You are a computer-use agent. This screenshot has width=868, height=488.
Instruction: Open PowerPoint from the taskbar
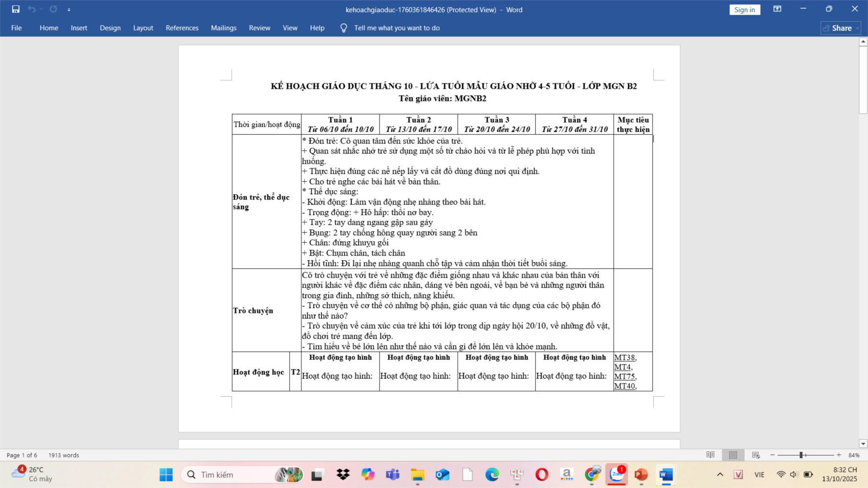[641, 474]
